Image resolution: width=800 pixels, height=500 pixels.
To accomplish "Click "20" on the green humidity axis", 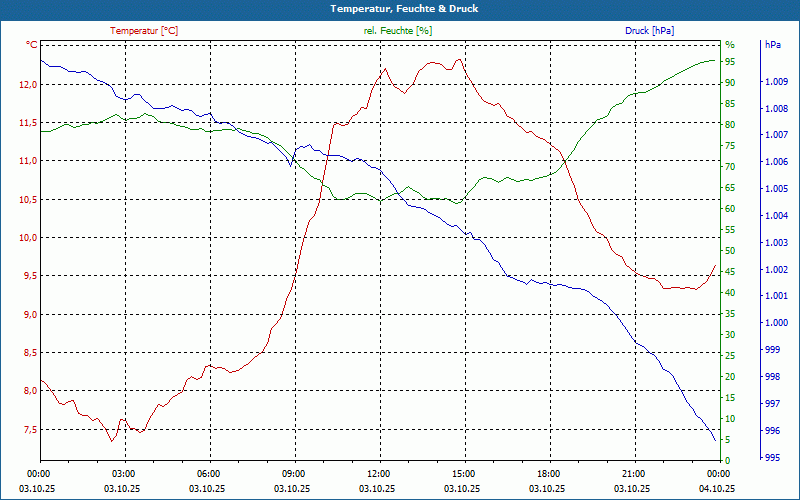I will click(x=730, y=377).
